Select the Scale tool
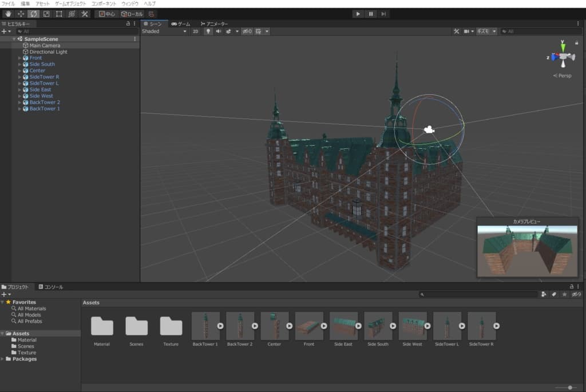Screen dimensions: 586x392 [x=46, y=14]
